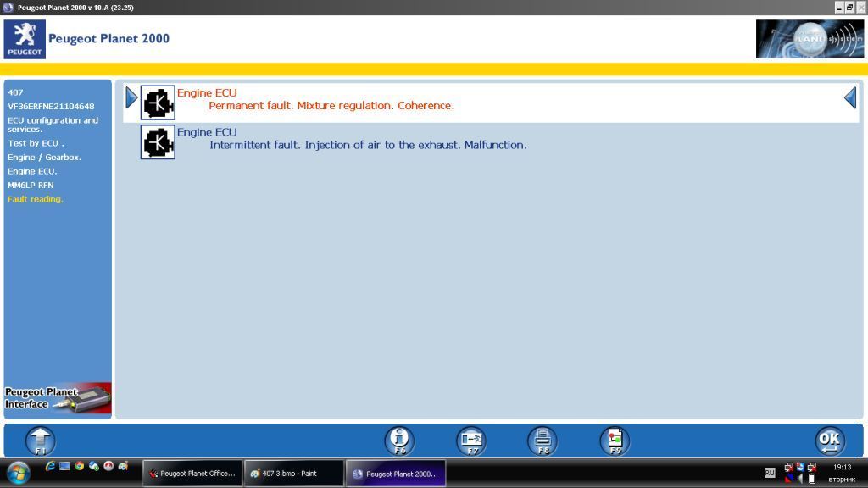Confirm with the OK button
Screen dimensions: 868x488
(x=830, y=441)
